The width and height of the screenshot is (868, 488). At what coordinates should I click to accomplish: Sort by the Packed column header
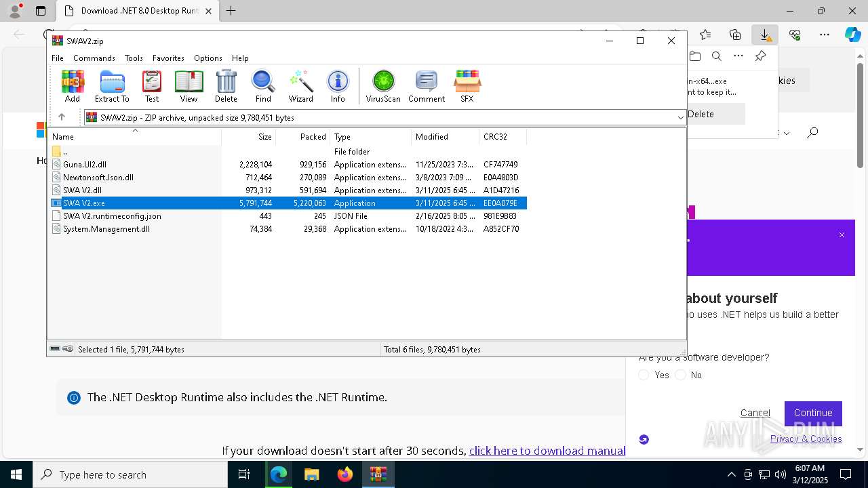(x=303, y=137)
